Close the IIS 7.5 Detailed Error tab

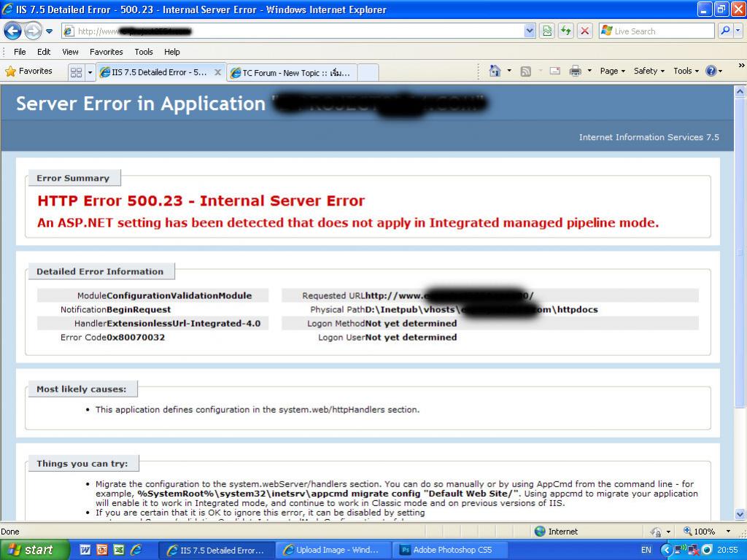click(x=217, y=72)
